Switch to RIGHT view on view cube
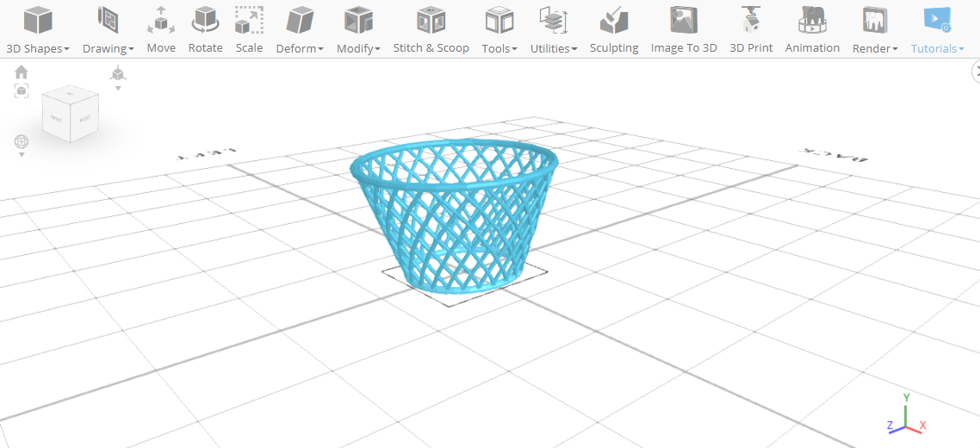This screenshot has width=980, height=448. point(85,116)
